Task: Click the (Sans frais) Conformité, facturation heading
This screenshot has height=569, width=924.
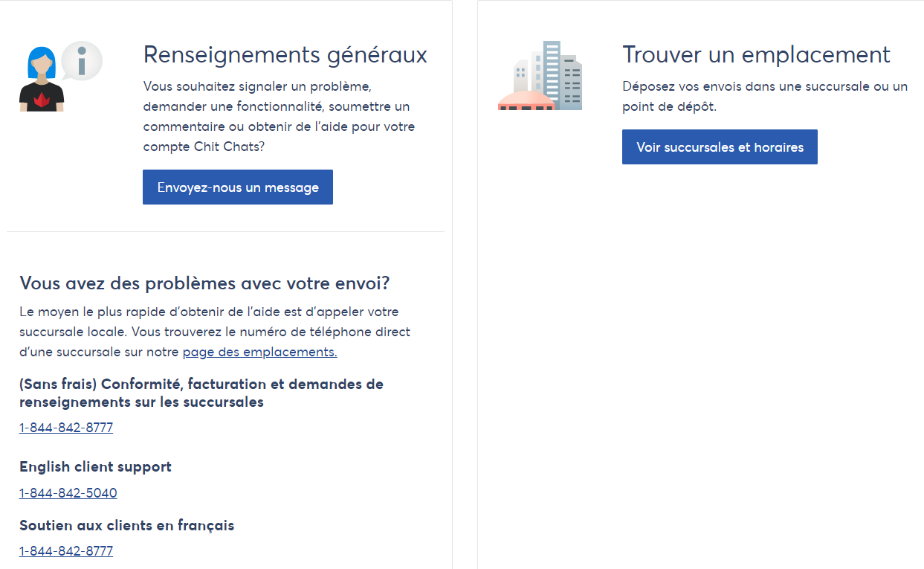Action: point(201,393)
